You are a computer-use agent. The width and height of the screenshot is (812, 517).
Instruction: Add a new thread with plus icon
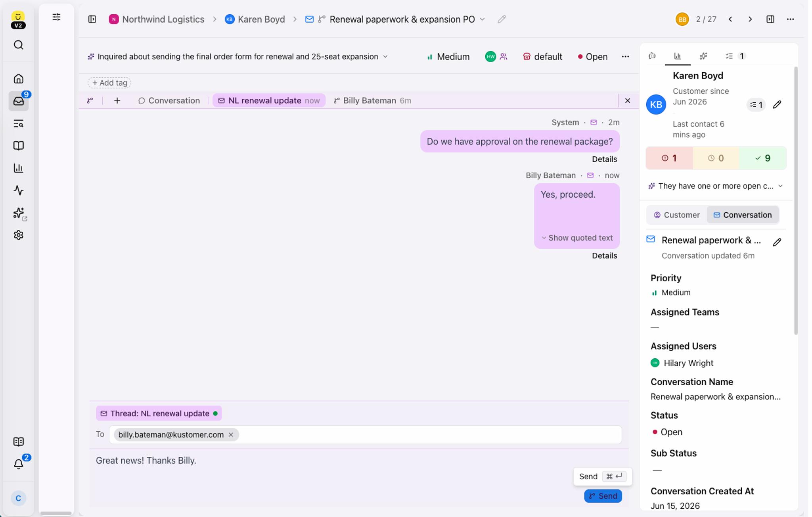(117, 101)
